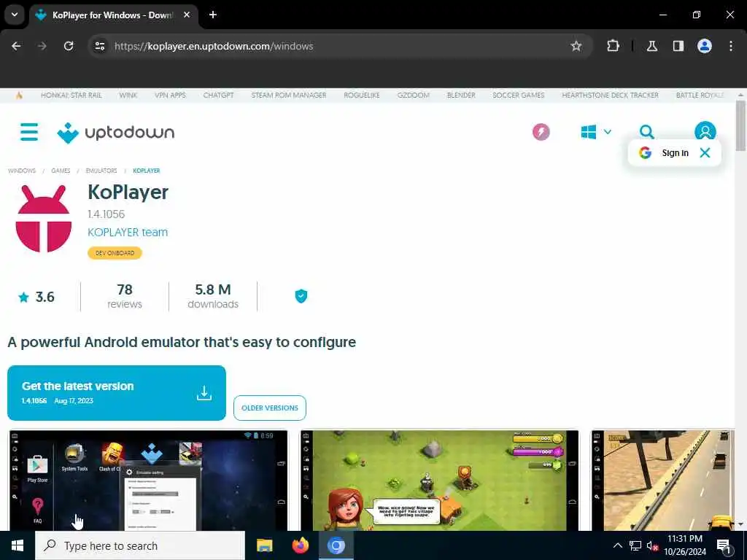Click the address bar URL
Image resolution: width=747 pixels, height=560 pixels.
[x=214, y=46]
